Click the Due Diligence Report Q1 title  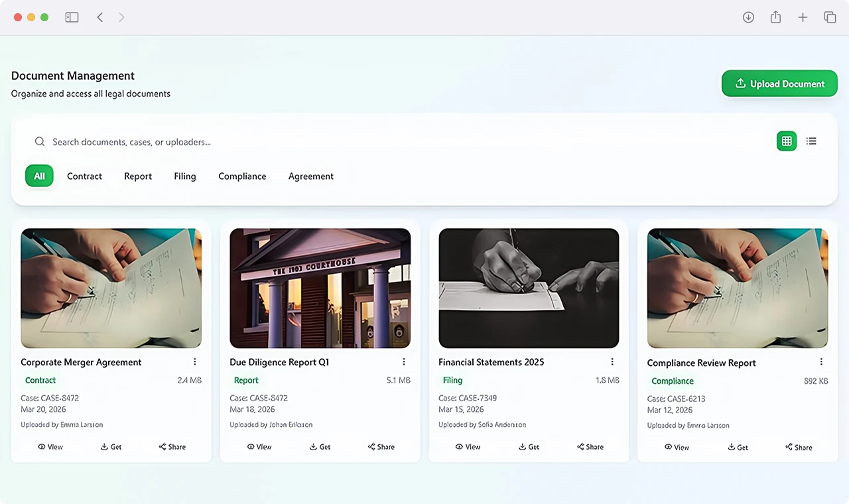[x=279, y=362]
